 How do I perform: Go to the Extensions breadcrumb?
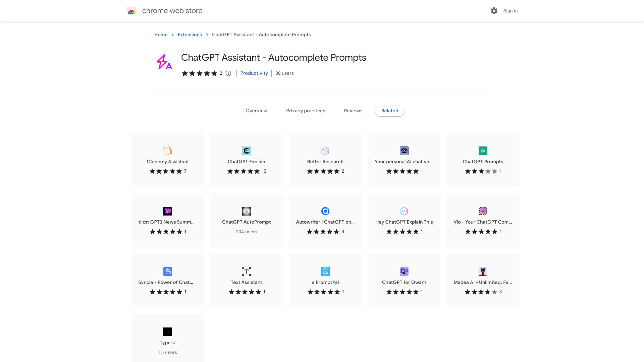coord(190,35)
